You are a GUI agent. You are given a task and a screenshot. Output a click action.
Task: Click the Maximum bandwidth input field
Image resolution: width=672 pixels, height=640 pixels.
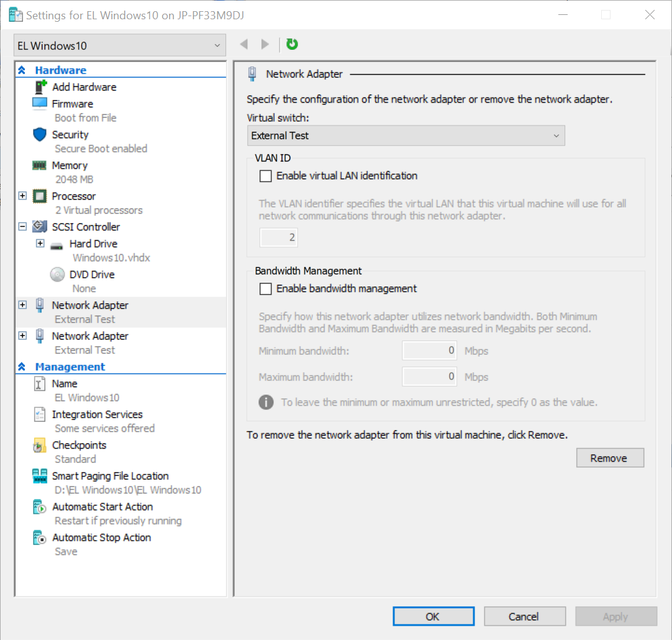click(x=429, y=377)
